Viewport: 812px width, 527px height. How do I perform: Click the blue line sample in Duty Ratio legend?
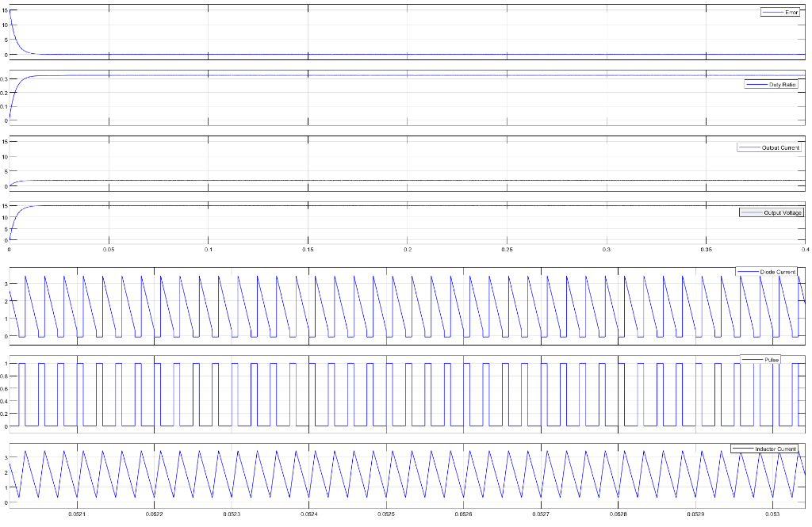pyautogui.click(x=757, y=84)
